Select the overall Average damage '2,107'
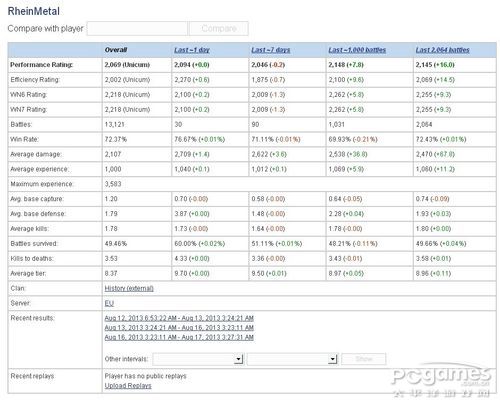This screenshot has height=406, width=500. click(113, 154)
